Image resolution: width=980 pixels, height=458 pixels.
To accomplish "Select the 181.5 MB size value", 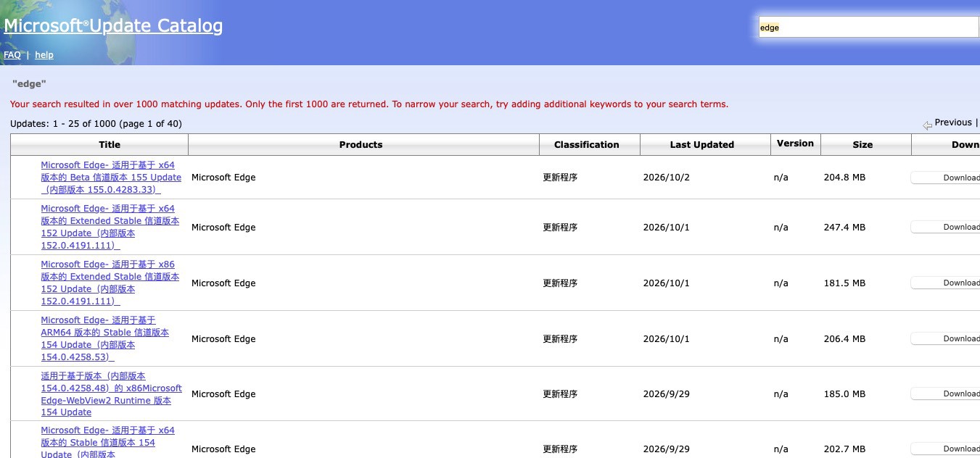I will pos(844,283).
